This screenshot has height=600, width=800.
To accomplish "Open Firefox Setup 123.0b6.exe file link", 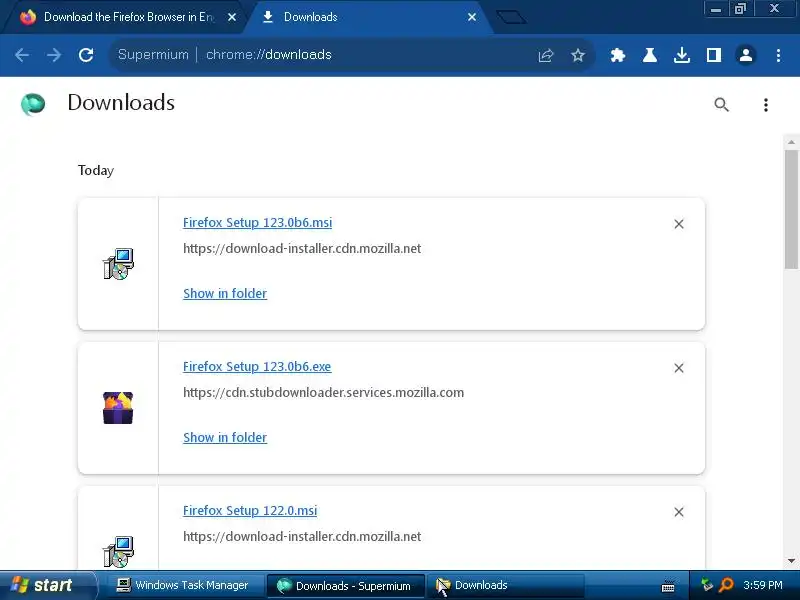I will pos(257,366).
